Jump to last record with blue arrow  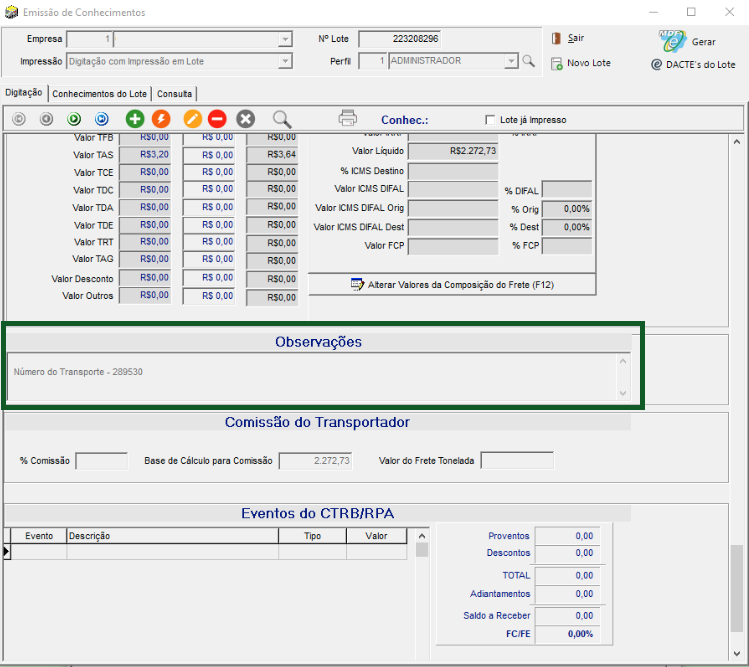pos(101,119)
